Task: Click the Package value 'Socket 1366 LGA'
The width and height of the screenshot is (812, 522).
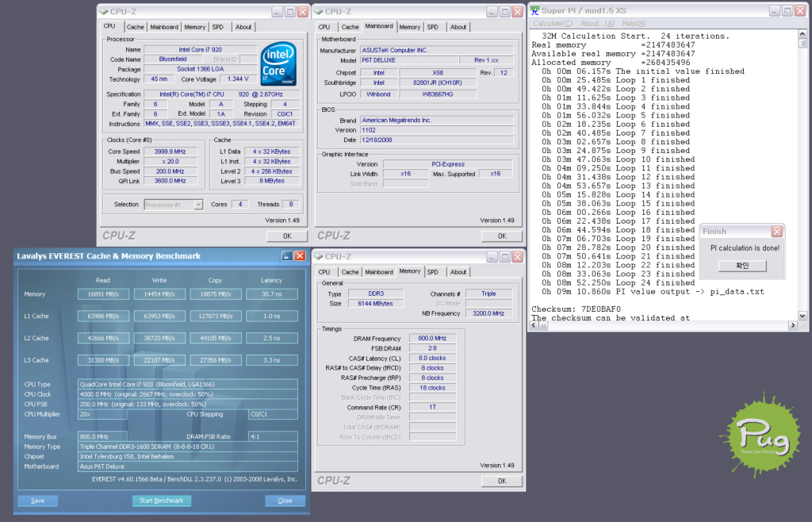Action: click(x=200, y=69)
